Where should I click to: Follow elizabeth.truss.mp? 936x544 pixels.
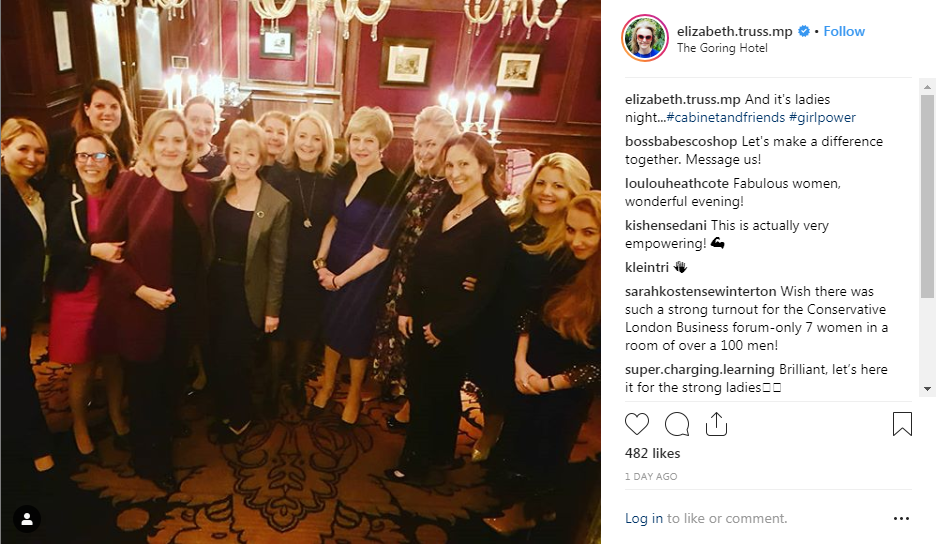pyautogui.click(x=844, y=31)
